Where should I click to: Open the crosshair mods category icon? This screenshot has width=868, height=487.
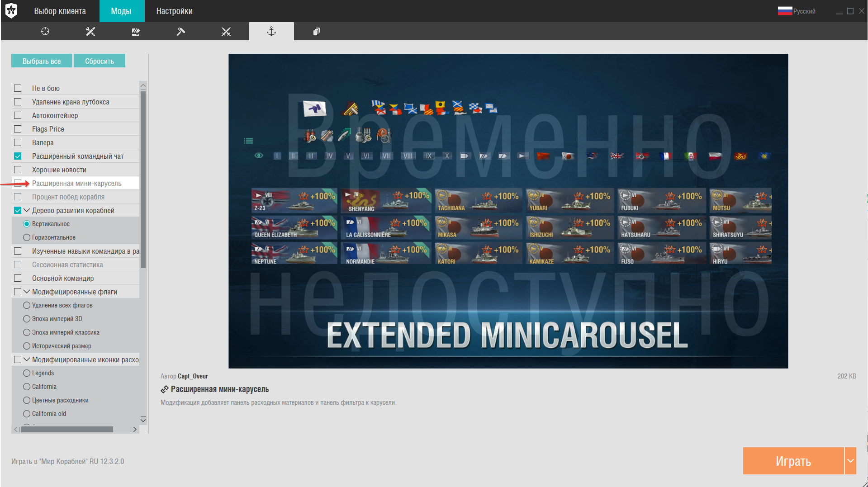45,31
